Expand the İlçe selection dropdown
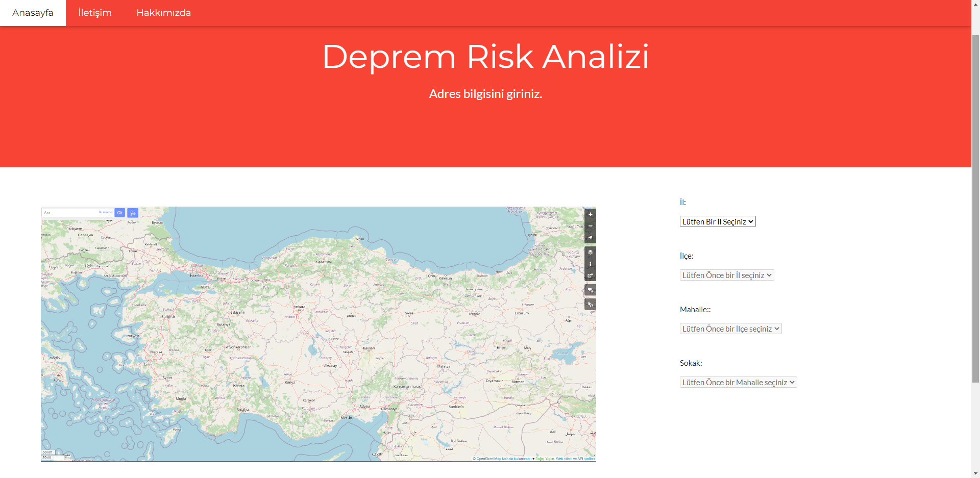The image size is (980, 478). (x=727, y=274)
